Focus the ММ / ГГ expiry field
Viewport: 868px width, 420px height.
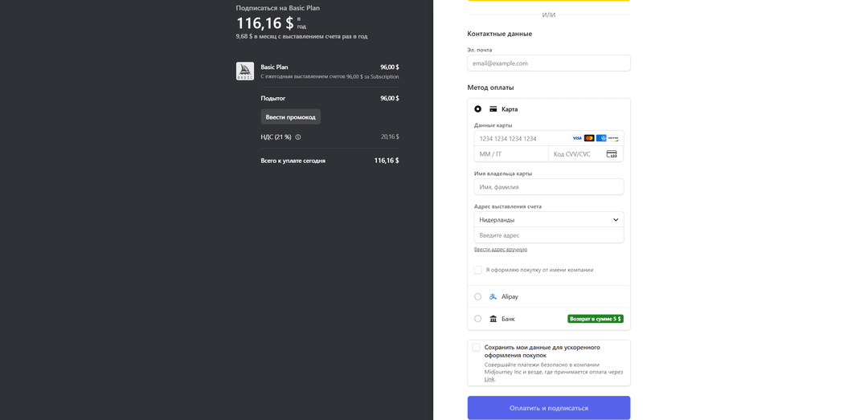511,154
